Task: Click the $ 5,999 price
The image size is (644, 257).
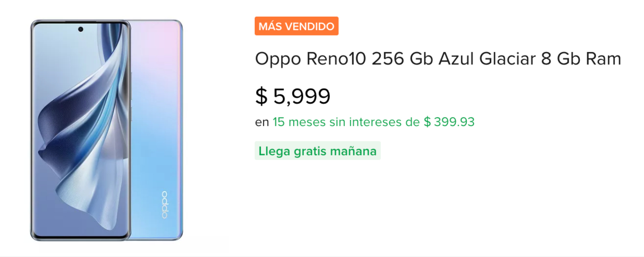Action: 293,96
